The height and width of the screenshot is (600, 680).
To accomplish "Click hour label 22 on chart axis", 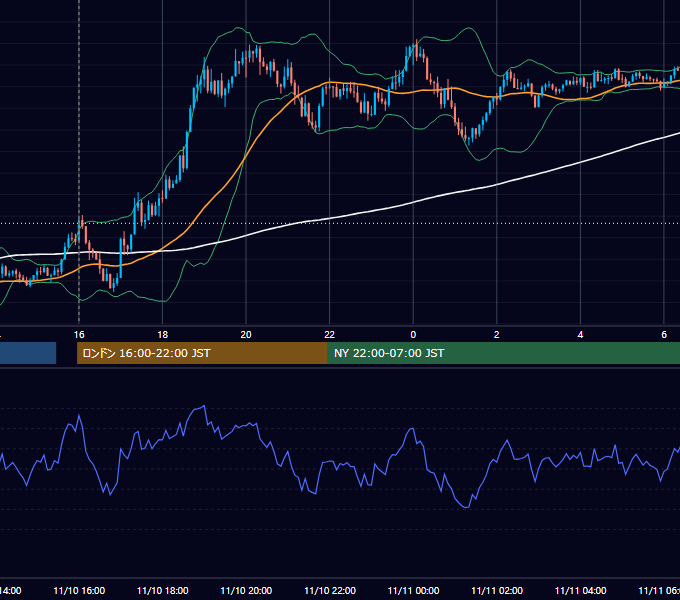I will (x=330, y=334).
